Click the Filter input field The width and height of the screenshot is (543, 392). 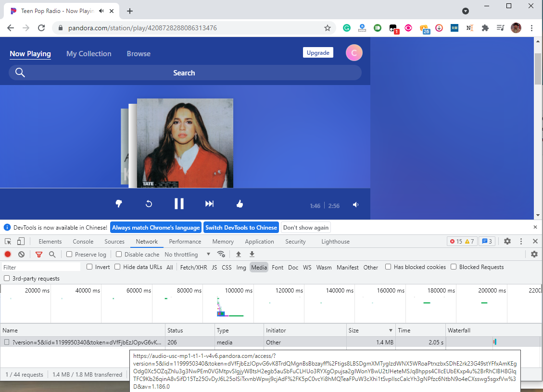[x=41, y=267]
